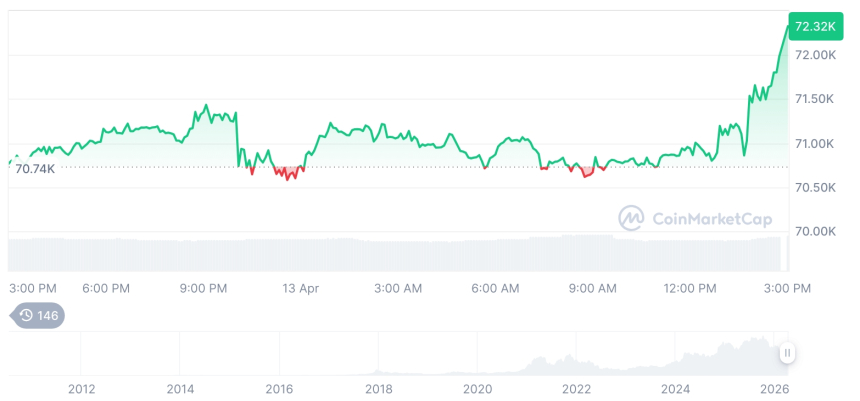Click the CoinMarketCap watermark text

pyautogui.click(x=712, y=218)
